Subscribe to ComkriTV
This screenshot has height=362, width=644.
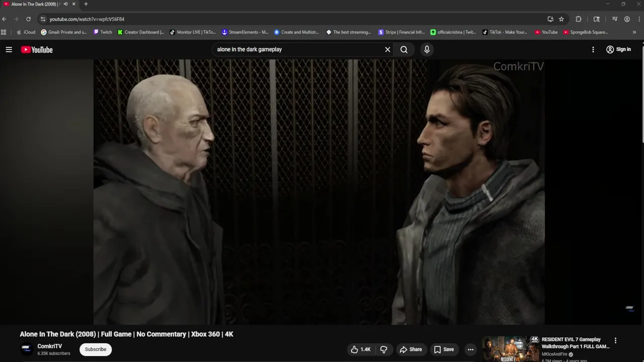96,349
